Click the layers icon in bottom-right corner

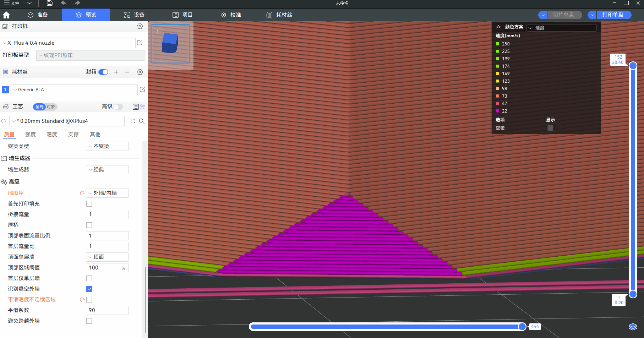coord(633,327)
